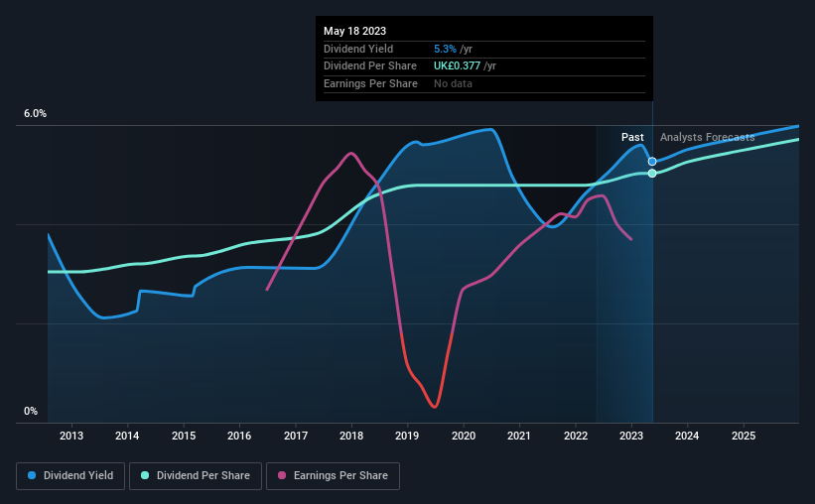Viewport: 815px width, 504px height.
Task: Click the Analysts Forecasts label
Action: (708, 137)
